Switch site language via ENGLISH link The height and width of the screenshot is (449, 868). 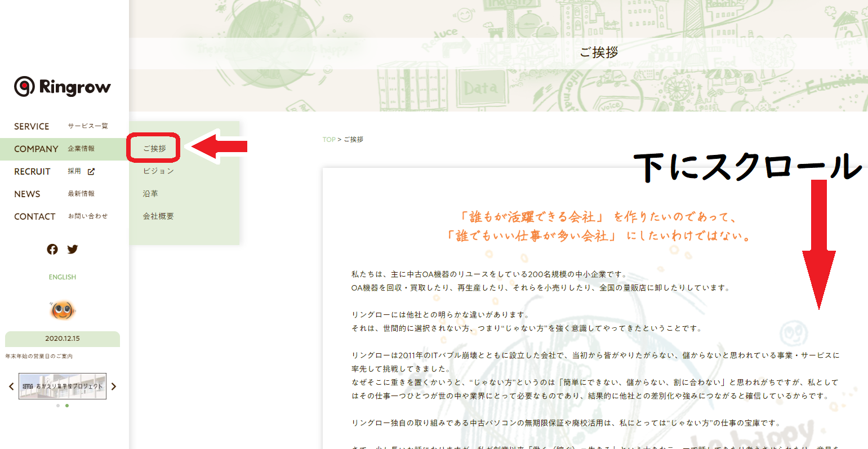point(63,277)
